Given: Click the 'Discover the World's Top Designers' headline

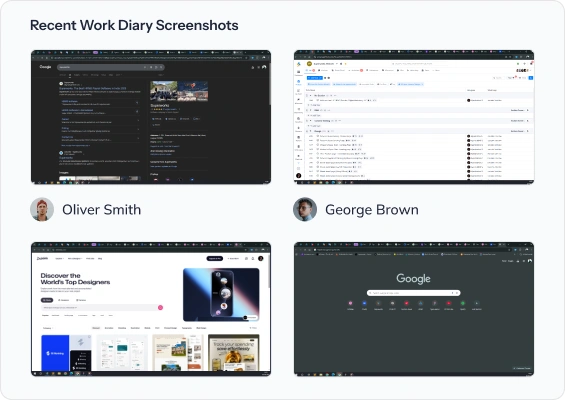Looking at the screenshot, I should (75, 279).
